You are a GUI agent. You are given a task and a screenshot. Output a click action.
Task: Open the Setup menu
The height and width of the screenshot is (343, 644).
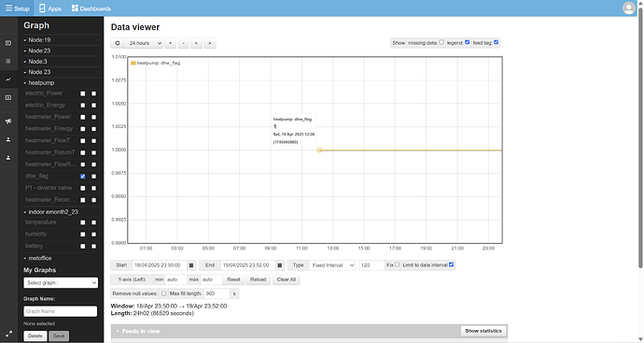click(x=17, y=8)
